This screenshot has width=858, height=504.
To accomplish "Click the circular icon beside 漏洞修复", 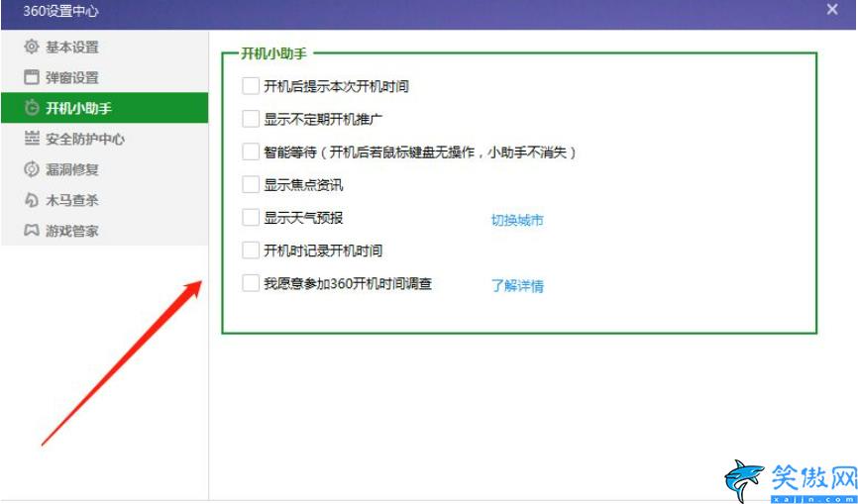I will (x=32, y=169).
